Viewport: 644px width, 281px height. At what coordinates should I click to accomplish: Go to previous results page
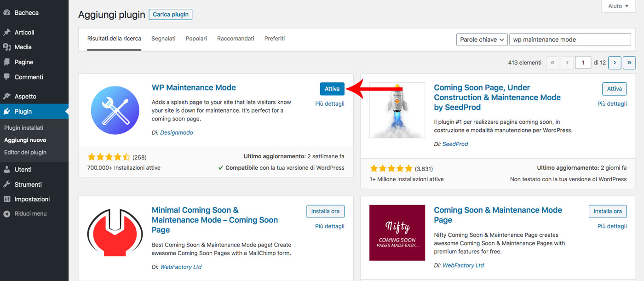pos(567,63)
